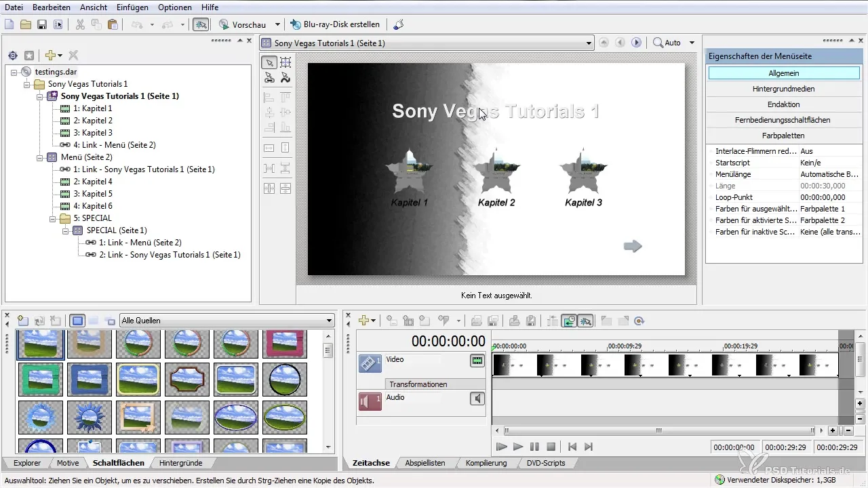Collapse the Menü (Seite 2) tree node
The height and width of the screenshot is (488, 868).
pos(40,157)
